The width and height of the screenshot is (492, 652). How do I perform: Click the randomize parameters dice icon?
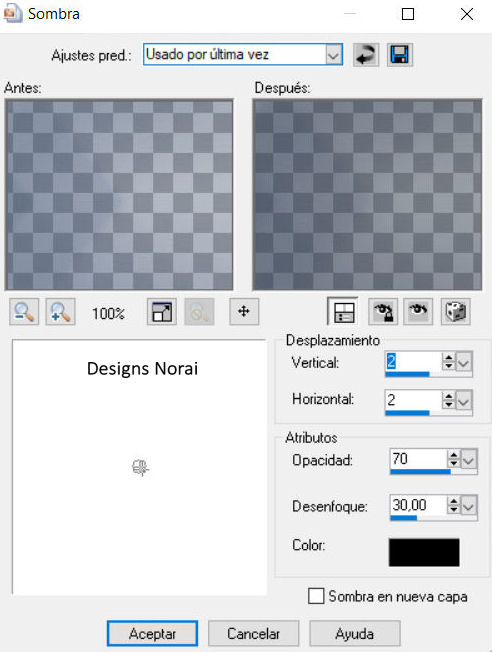click(x=456, y=312)
